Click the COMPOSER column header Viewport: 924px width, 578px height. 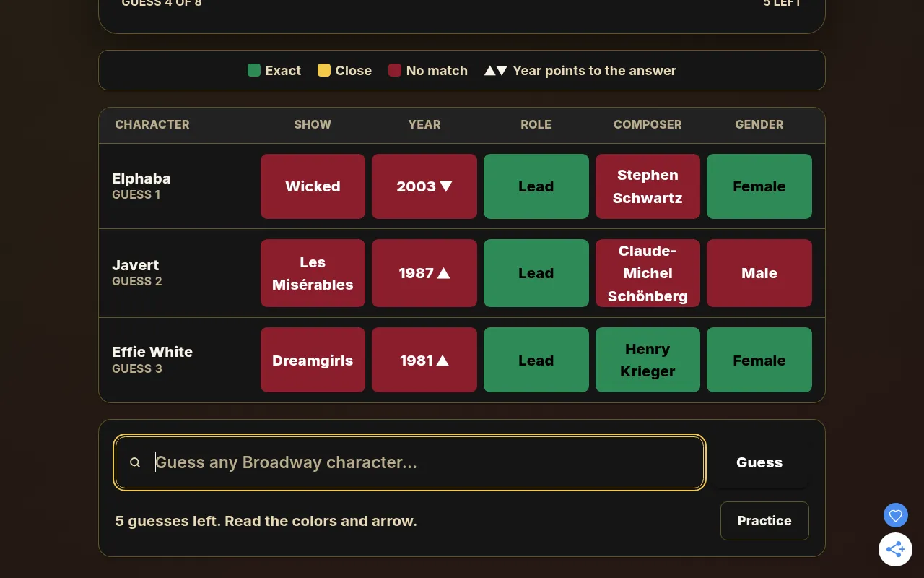click(x=648, y=124)
